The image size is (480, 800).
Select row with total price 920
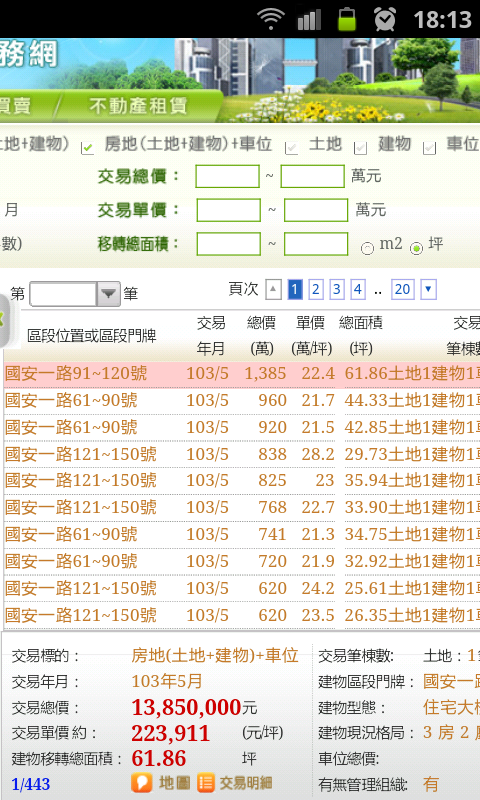[242, 428]
